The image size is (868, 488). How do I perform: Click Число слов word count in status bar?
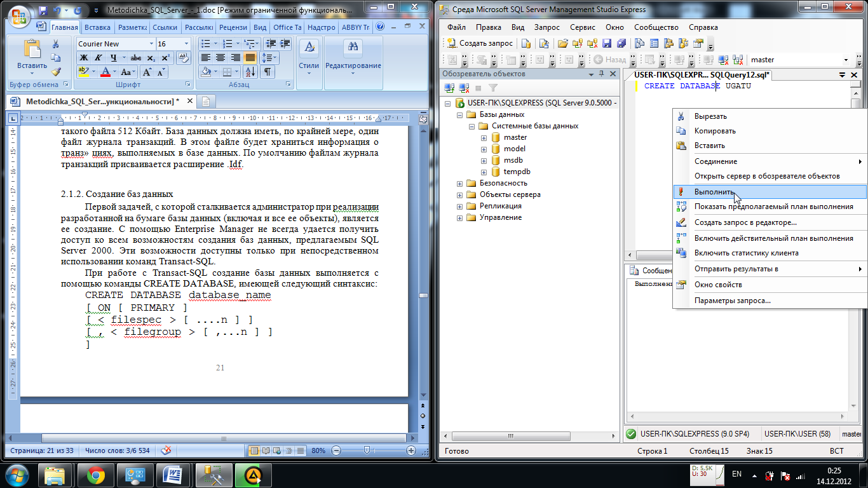coord(118,451)
